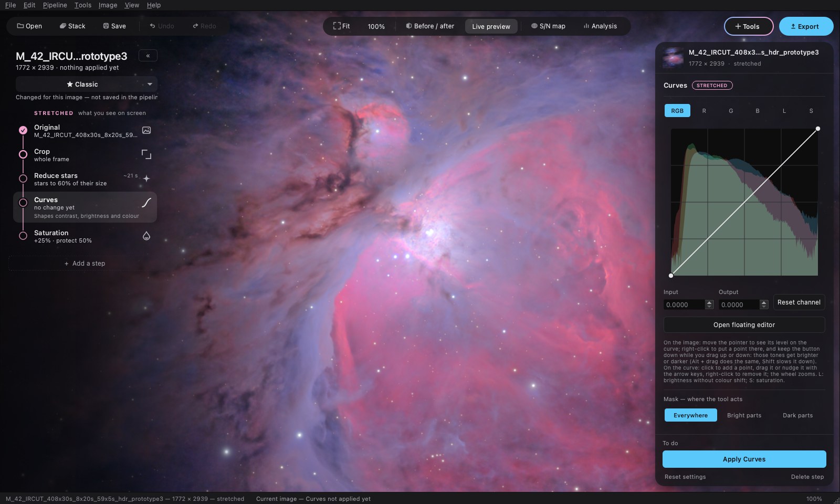Click the Saturation droplet icon
Viewport: 840px width, 504px height.
(x=146, y=236)
